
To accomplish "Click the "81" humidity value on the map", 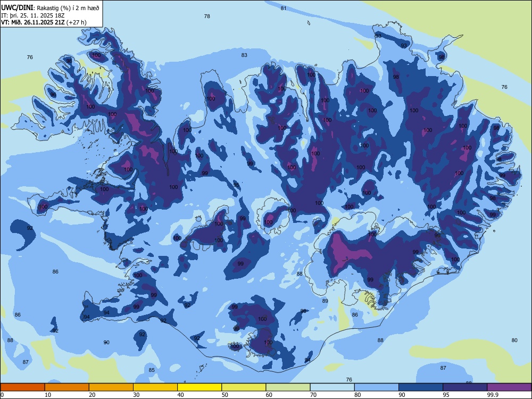I will 284,8.
